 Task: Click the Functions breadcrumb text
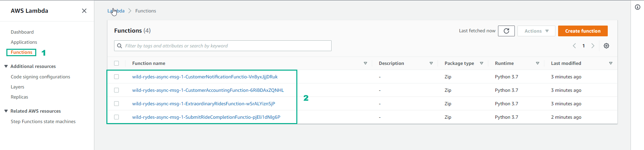[146, 11]
